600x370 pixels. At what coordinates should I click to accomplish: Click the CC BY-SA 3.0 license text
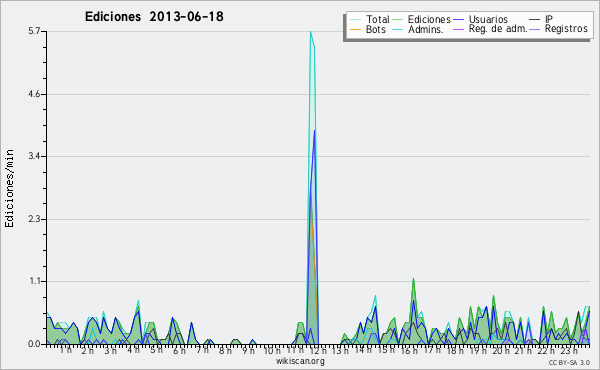[569, 362]
